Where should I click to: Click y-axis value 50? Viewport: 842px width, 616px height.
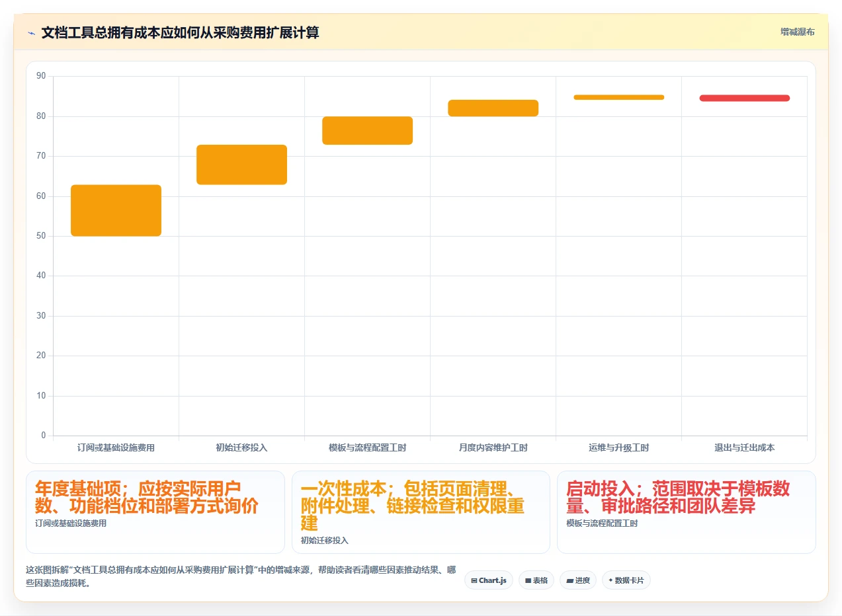pos(41,236)
